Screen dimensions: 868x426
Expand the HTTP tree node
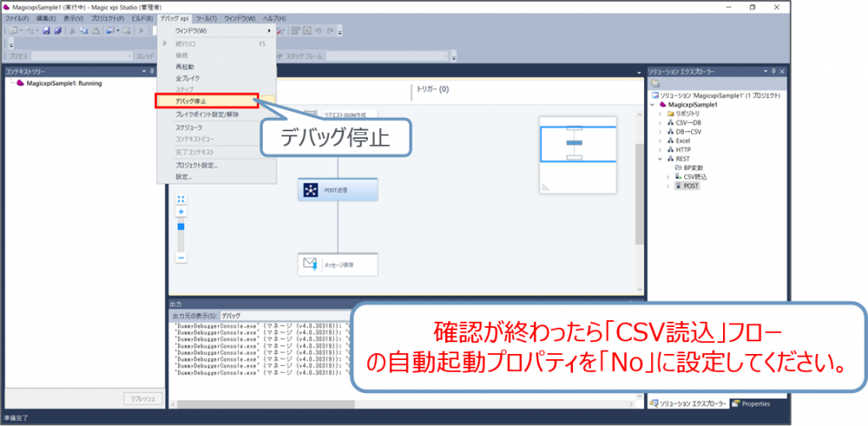[x=659, y=150]
